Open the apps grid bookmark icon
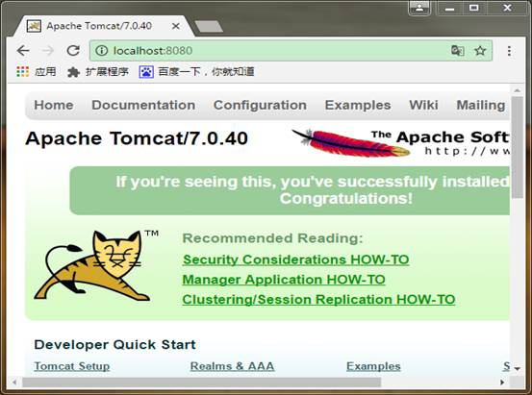The height and width of the screenshot is (395, 532). tap(23, 71)
